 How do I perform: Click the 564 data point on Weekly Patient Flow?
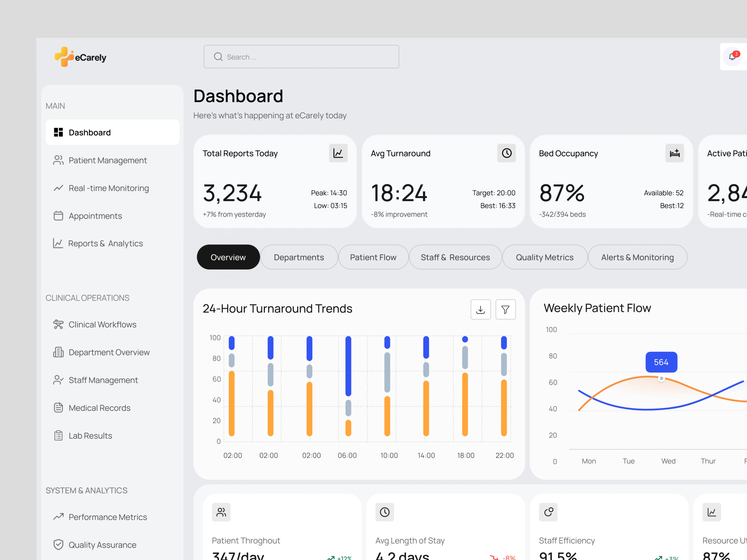point(662,378)
